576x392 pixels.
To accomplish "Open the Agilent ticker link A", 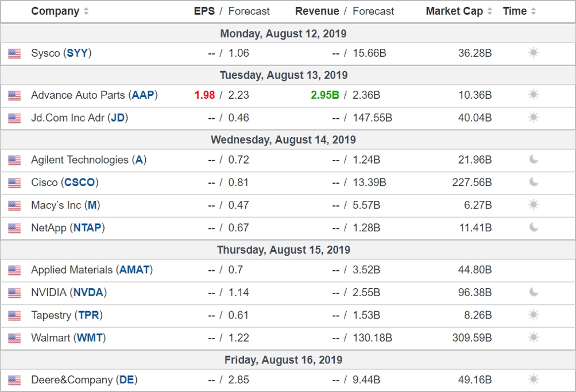I will (x=139, y=160).
